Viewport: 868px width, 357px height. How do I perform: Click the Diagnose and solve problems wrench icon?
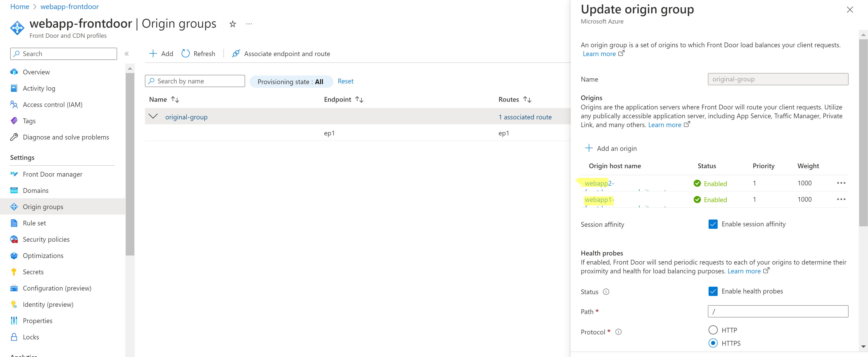(x=14, y=137)
